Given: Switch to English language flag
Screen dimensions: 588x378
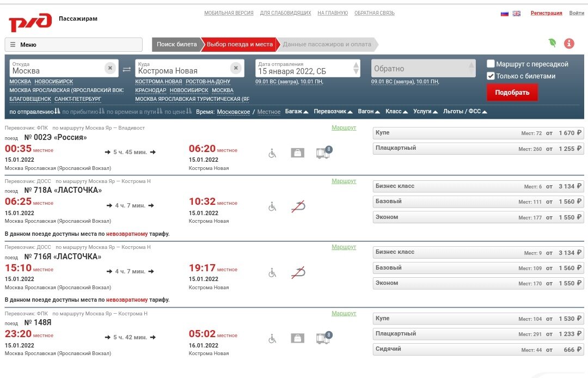Looking at the screenshot, I should coord(516,14).
